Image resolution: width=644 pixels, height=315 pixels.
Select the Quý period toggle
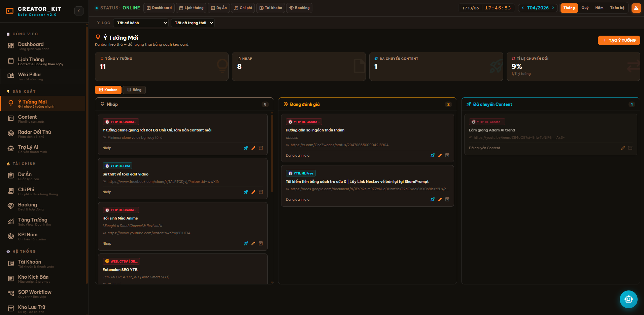click(x=585, y=8)
